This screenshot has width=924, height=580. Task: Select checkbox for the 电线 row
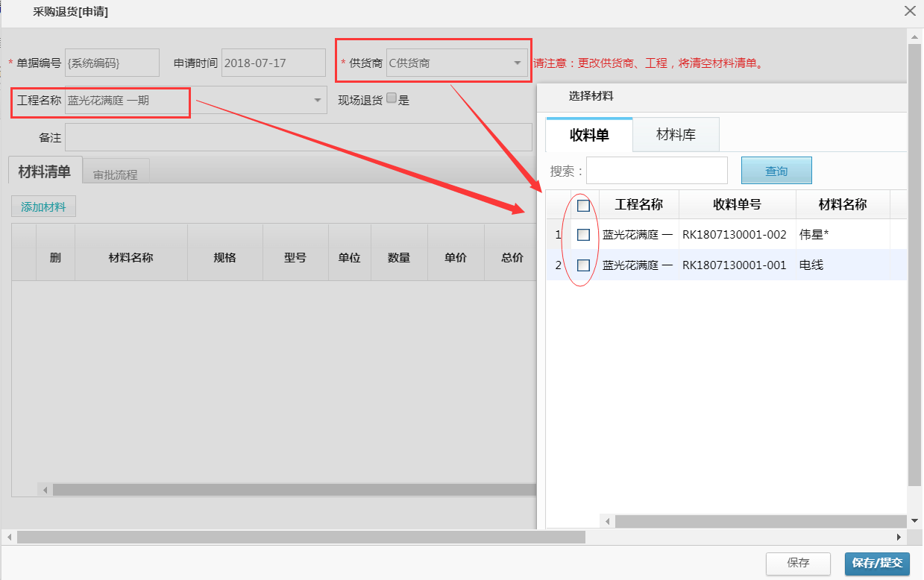pyautogui.click(x=584, y=265)
